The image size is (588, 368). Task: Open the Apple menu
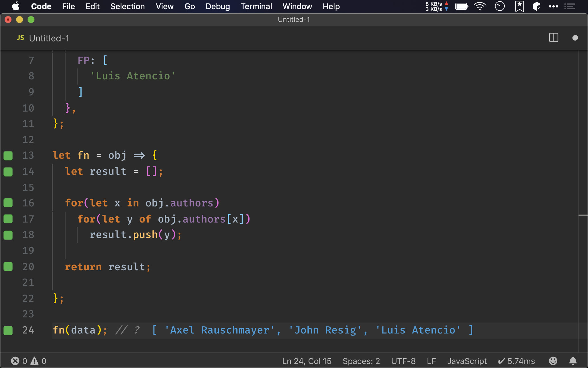(x=16, y=6)
